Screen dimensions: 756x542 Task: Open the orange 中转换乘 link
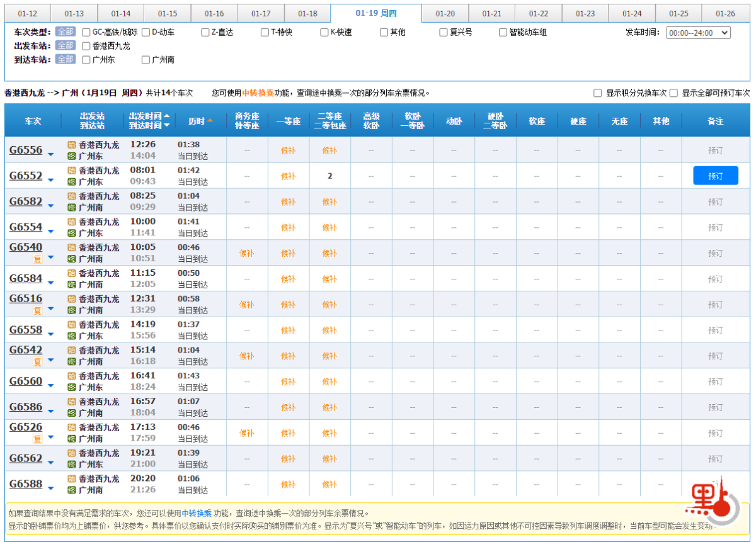pyautogui.click(x=258, y=93)
